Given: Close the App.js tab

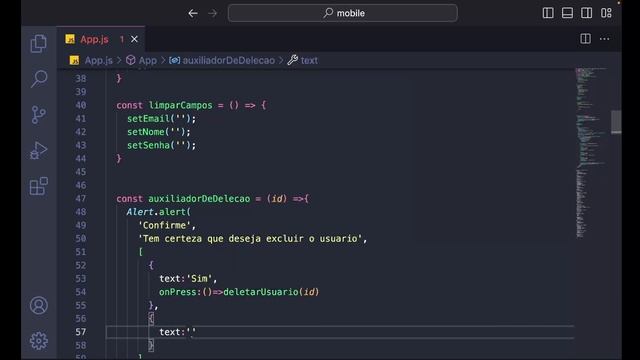Looking at the screenshot, I should tap(134, 39).
